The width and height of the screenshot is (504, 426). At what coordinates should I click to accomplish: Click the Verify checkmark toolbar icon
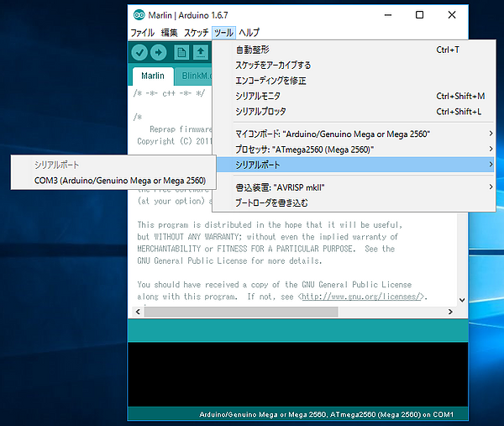(x=139, y=52)
